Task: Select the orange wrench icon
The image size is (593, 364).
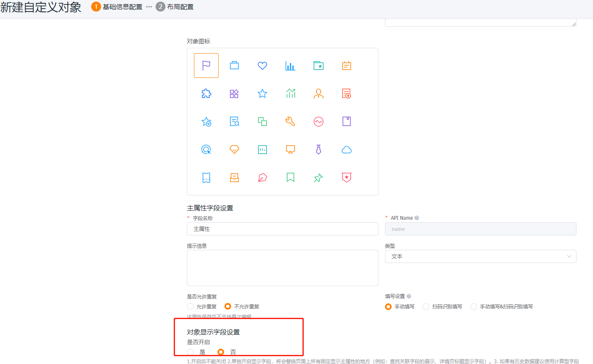Action: (x=291, y=122)
